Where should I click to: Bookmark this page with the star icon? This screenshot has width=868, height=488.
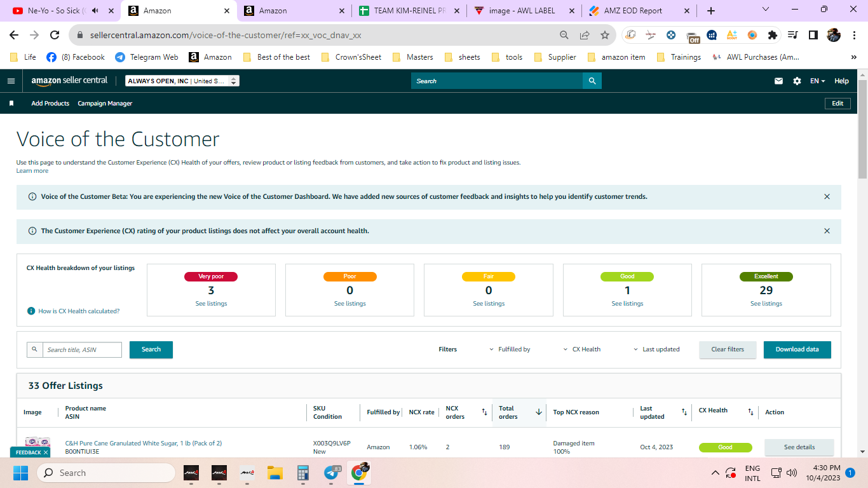604,35
